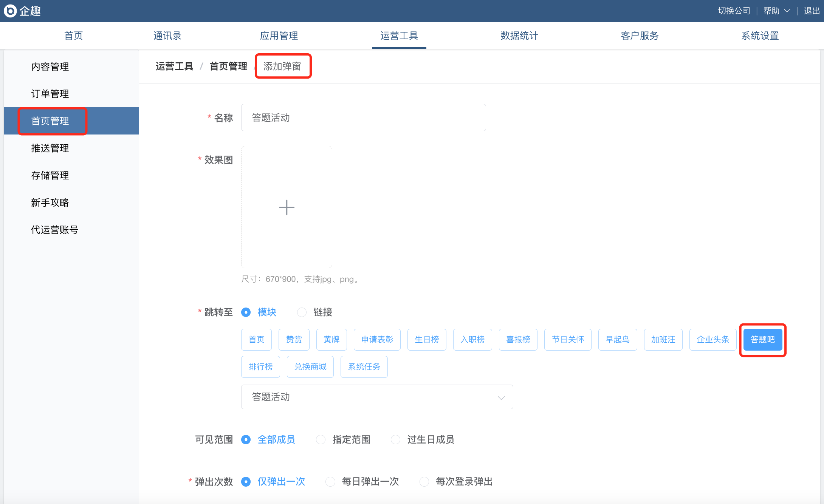The image size is (824, 504).
Task: Select the 兑换商城 module button
Action: pos(310,367)
